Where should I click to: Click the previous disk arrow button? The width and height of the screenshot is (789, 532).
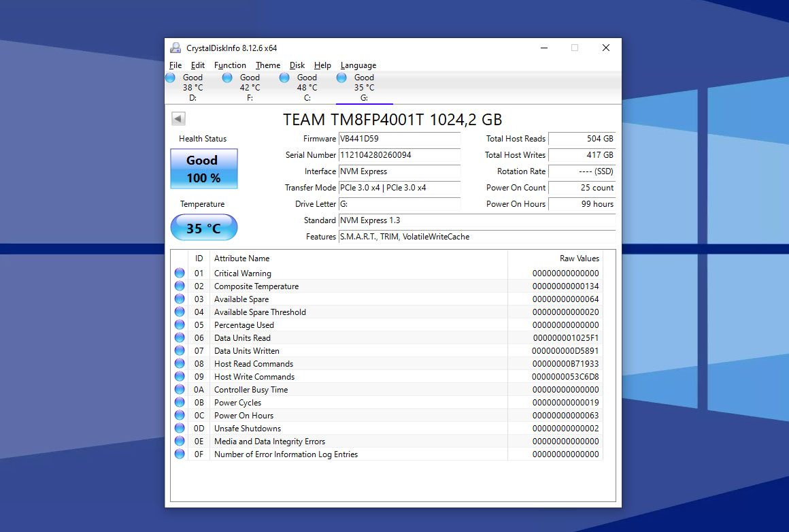point(178,119)
